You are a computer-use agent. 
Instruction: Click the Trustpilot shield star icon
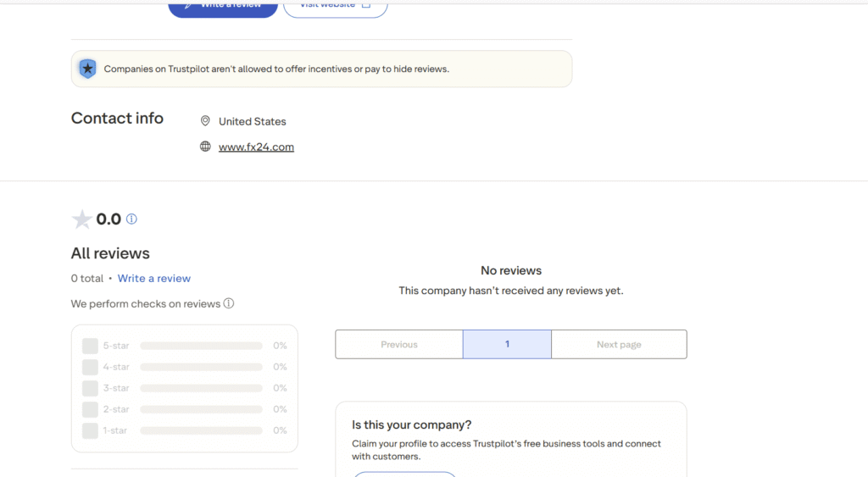(x=87, y=69)
